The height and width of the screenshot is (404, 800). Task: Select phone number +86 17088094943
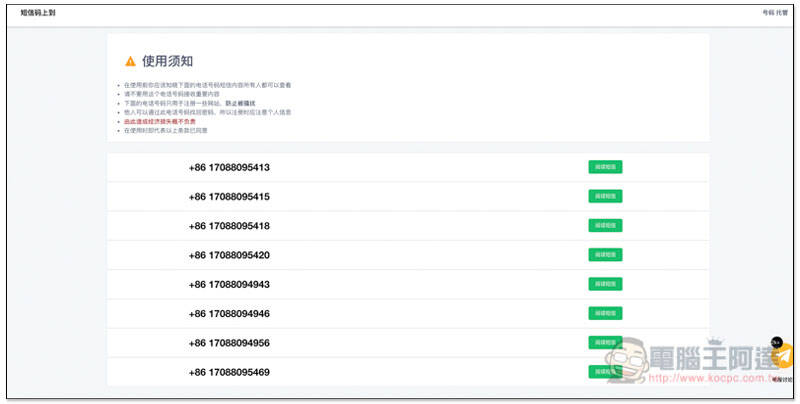(229, 284)
